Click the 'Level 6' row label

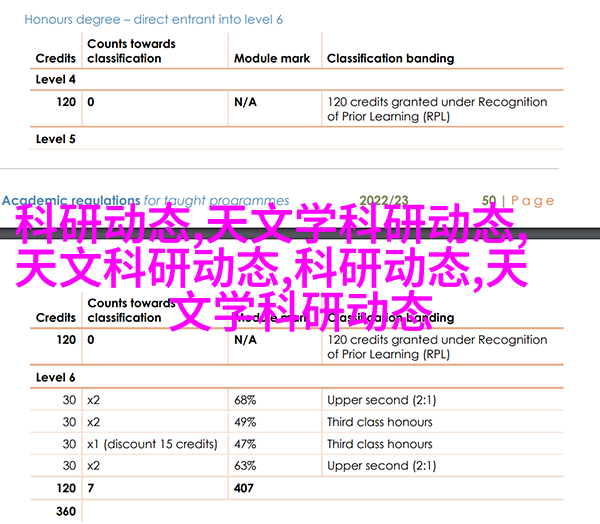[x=56, y=377]
